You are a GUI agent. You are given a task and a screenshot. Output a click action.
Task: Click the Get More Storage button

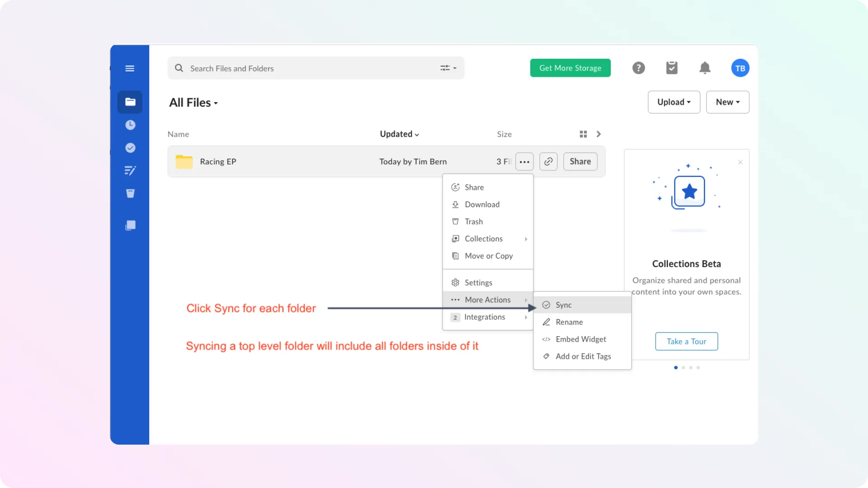[570, 68]
